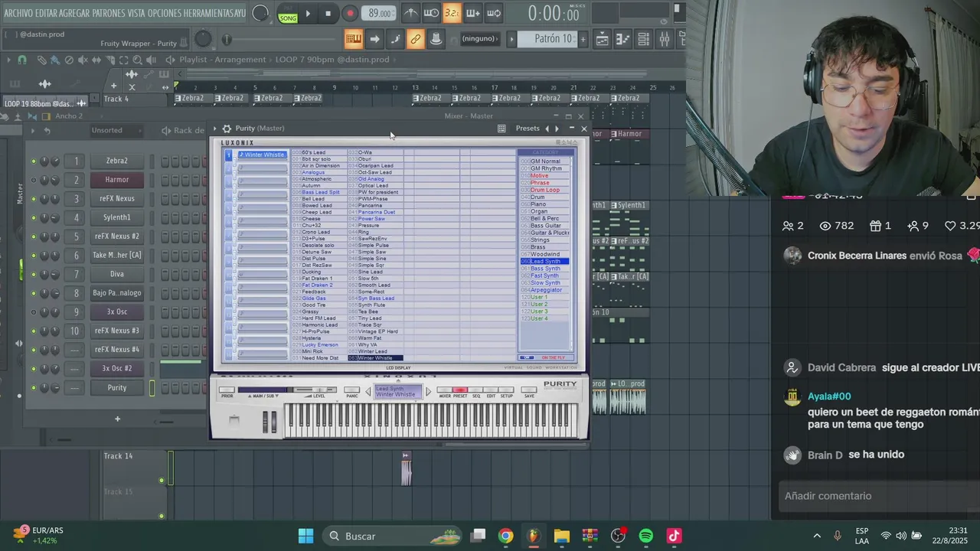Select the playlist Draw pencil tool
The height and width of the screenshot is (551, 980).
[x=41, y=60]
